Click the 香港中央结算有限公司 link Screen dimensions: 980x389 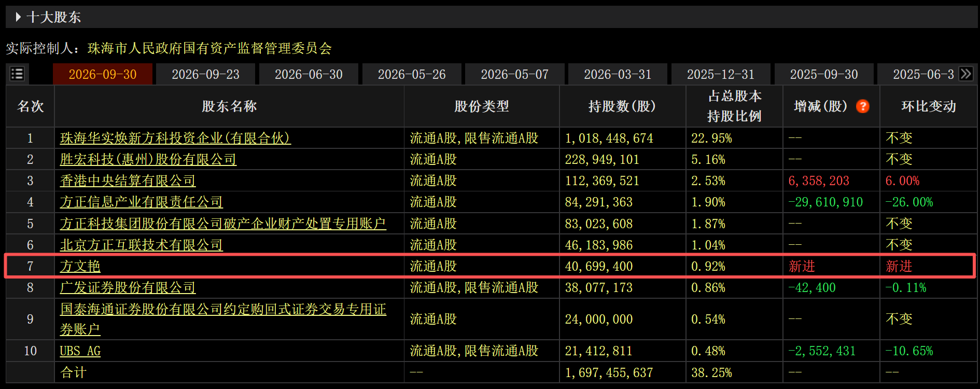click(128, 180)
